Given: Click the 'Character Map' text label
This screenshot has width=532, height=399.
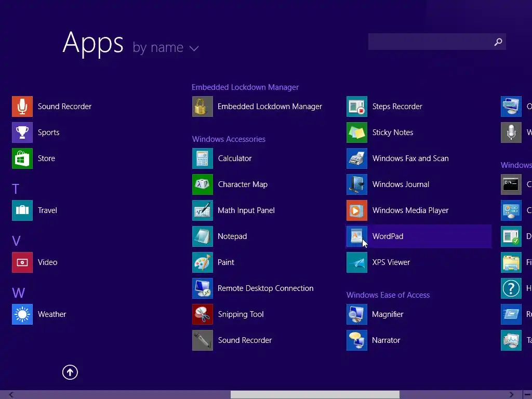Looking at the screenshot, I should pyautogui.click(x=243, y=184).
